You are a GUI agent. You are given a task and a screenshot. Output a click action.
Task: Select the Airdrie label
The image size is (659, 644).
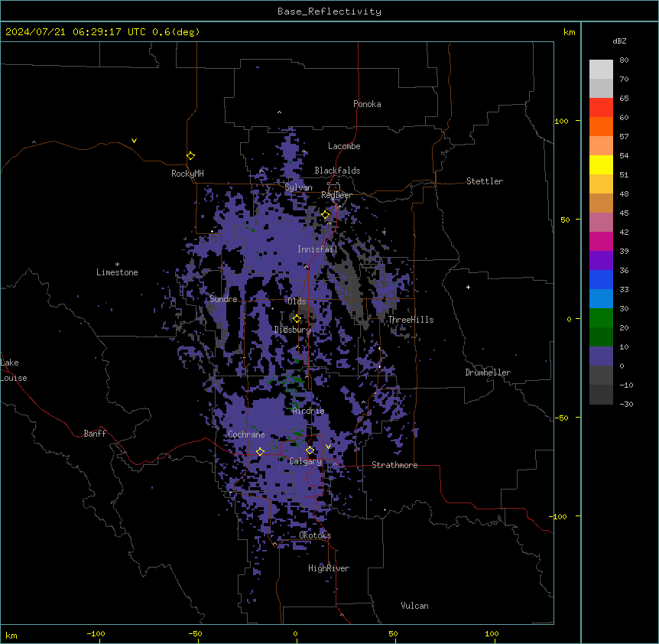coord(308,411)
